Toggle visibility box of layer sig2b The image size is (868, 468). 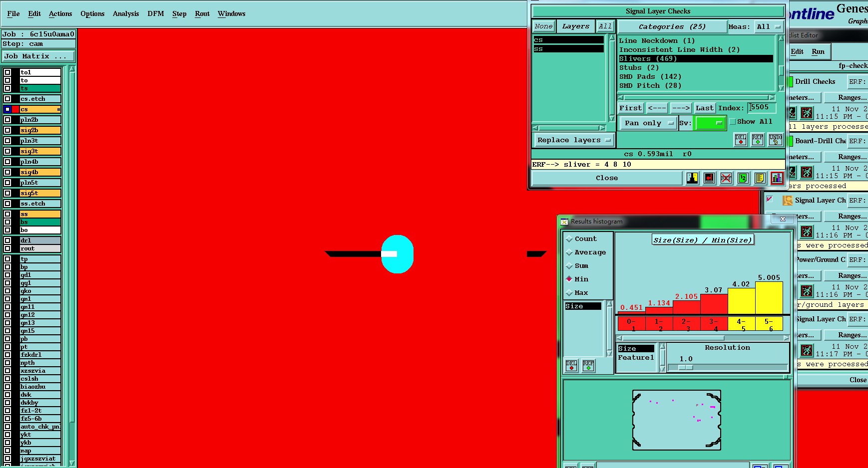point(7,130)
